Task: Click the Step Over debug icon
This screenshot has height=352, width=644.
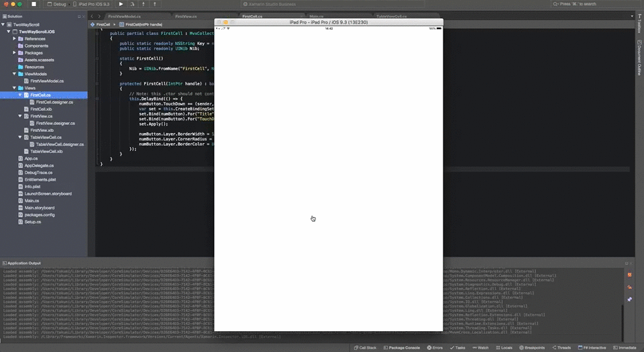Action: point(132,4)
